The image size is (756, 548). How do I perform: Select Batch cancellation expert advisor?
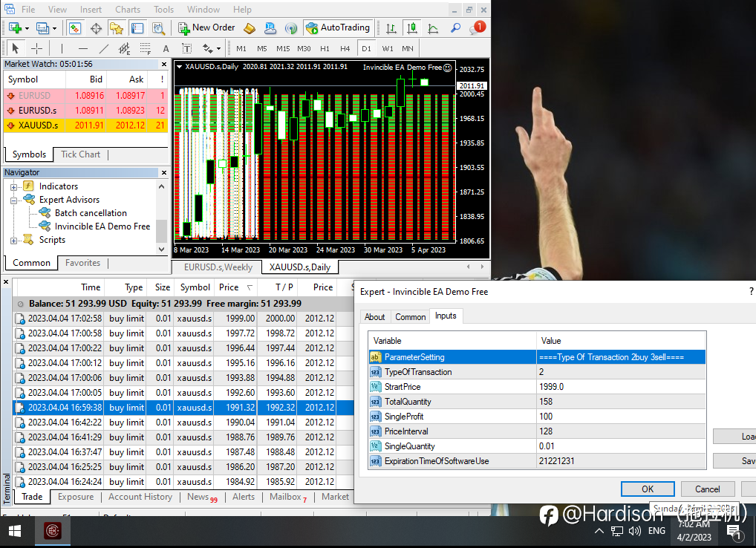(91, 212)
